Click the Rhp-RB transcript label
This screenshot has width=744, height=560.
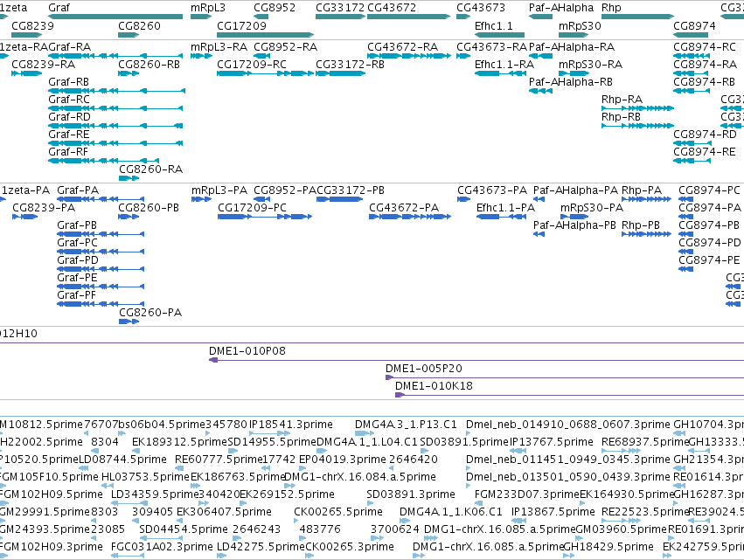pyautogui.click(x=621, y=117)
